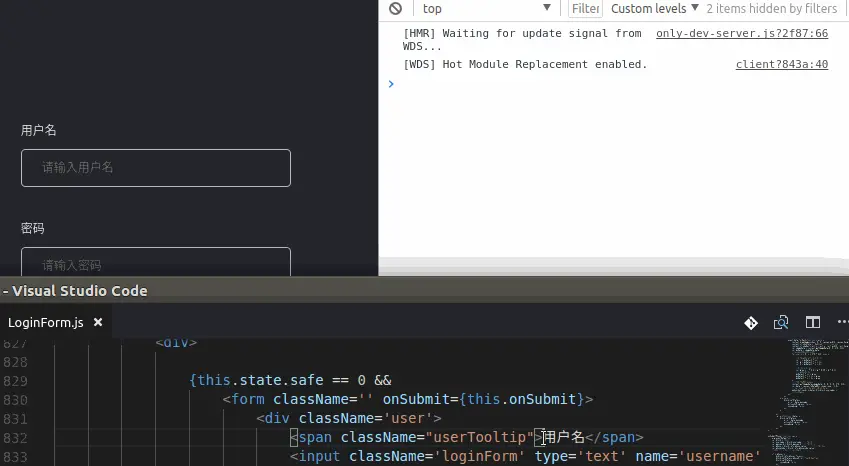Click the console prompt chevron
This screenshot has width=849, height=466.
pyautogui.click(x=391, y=84)
